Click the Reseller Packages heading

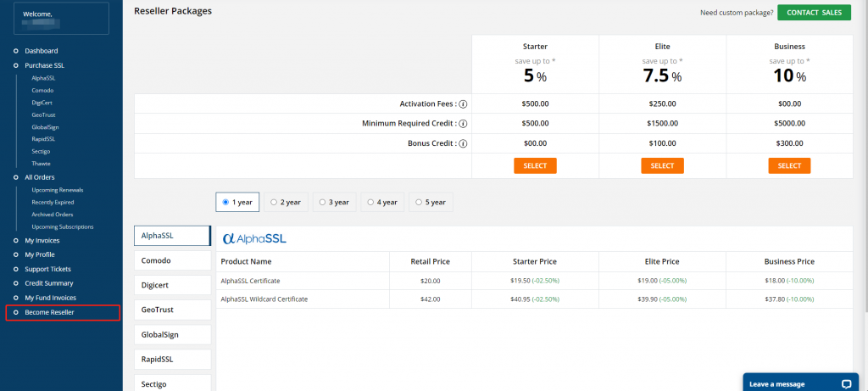pos(173,10)
